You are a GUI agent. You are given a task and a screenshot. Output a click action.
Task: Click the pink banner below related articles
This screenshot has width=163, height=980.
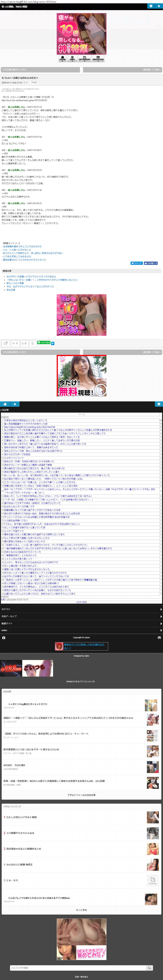pos(81,315)
